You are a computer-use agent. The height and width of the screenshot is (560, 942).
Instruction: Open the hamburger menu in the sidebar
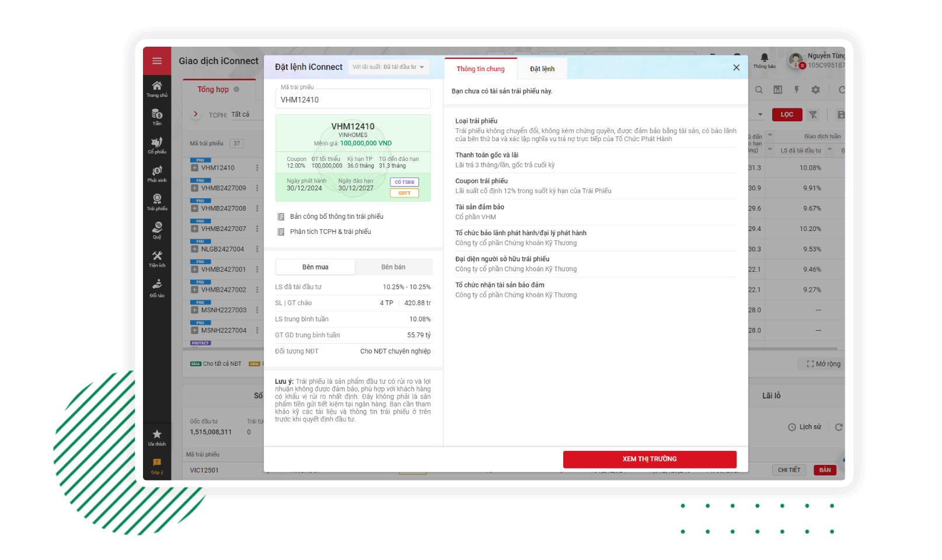157,61
